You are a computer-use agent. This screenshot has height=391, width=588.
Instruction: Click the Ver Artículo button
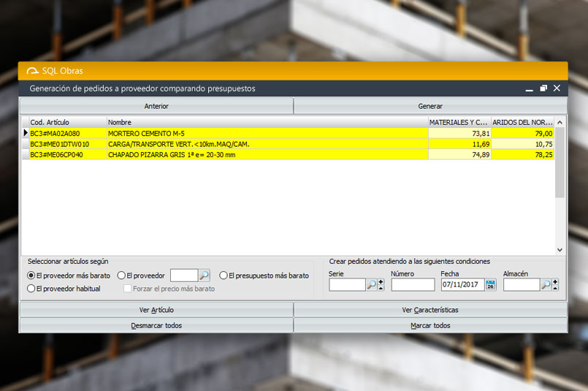click(156, 310)
